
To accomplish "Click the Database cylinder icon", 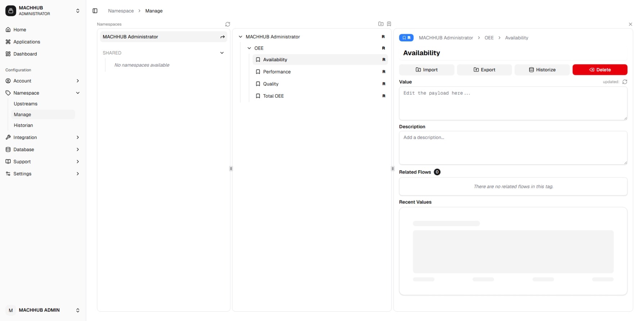I will (8, 149).
